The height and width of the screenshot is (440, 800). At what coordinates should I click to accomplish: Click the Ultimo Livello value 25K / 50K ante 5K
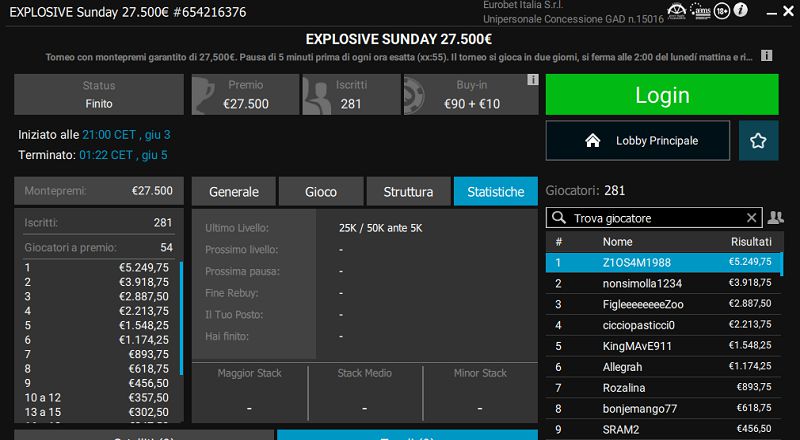(381, 228)
